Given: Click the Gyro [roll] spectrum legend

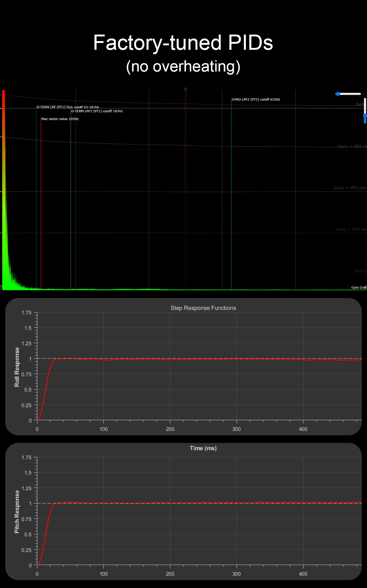Looking at the screenshot, I should [x=359, y=288].
